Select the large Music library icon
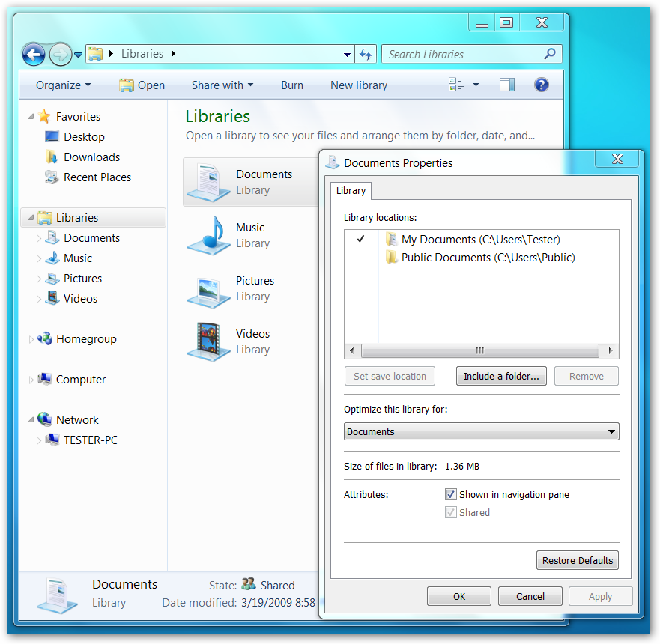The width and height of the screenshot is (660, 644). (208, 236)
